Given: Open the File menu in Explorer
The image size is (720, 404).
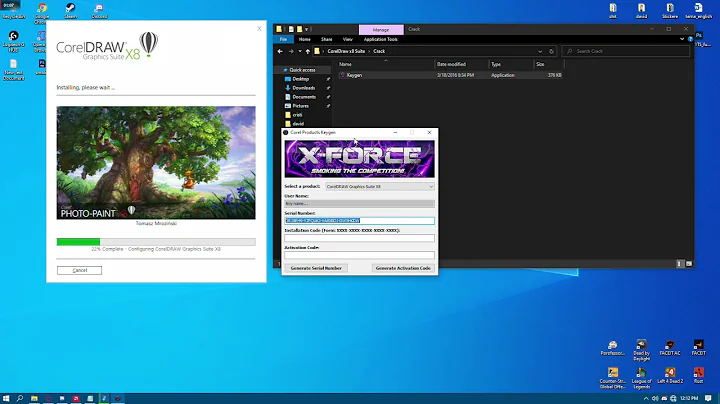Looking at the screenshot, I should coord(283,39).
